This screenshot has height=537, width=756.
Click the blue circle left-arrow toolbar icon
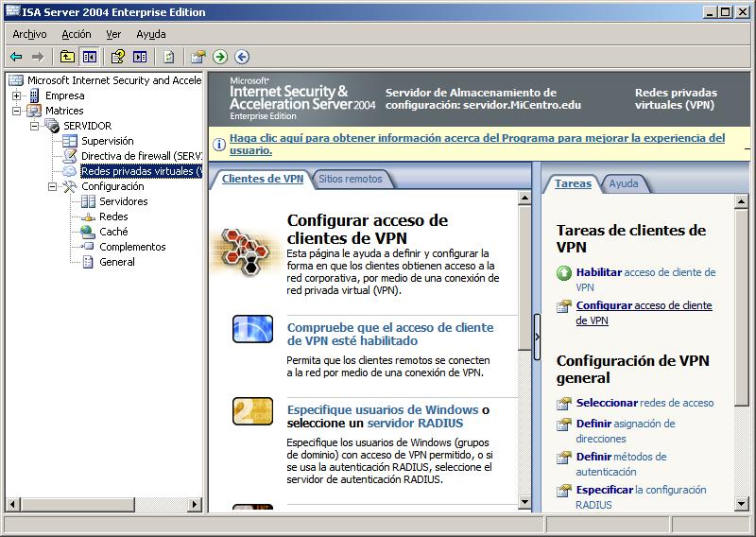242,57
